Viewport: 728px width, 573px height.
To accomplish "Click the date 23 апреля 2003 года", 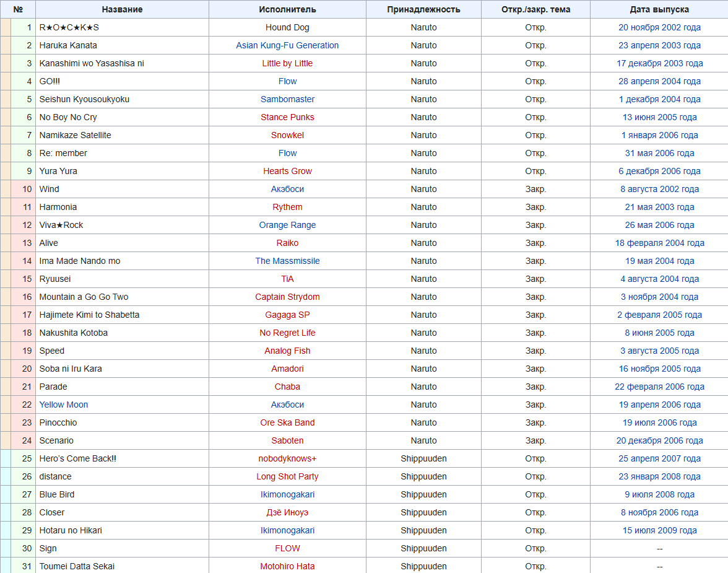I will [659, 46].
